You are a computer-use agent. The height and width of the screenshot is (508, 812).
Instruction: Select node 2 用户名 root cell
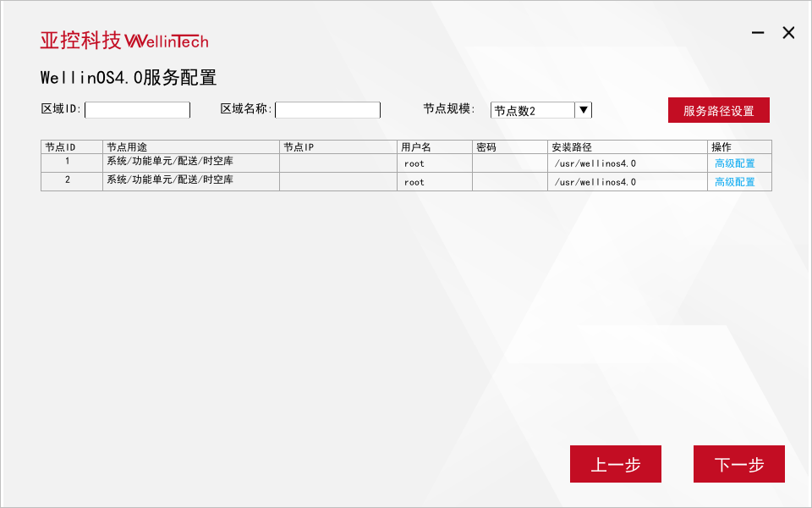435,182
